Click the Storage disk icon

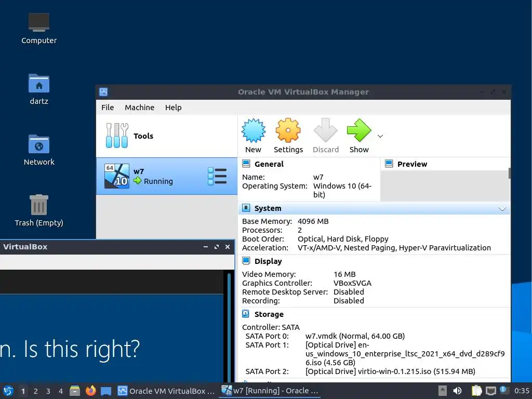(246, 314)
